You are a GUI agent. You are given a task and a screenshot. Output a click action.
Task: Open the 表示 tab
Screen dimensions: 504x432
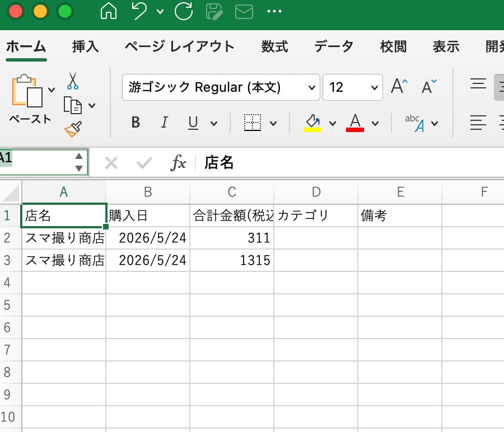pos(446,46)
